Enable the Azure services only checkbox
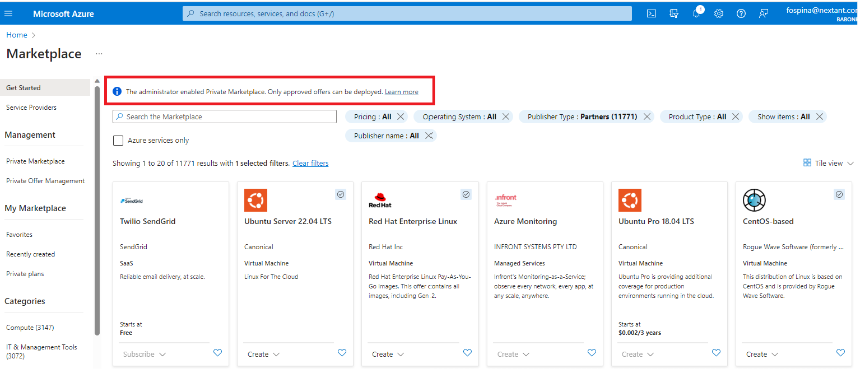Screen dimensions: 858x374 118,140
